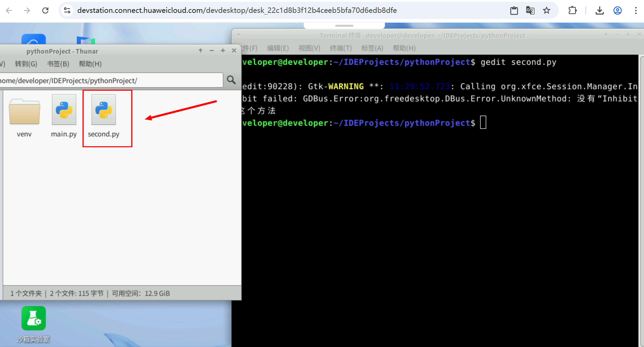The height and width of the screenshot is (347, 644).
Task: Bookmark this page with the star icon
Action: click(547, 10)
